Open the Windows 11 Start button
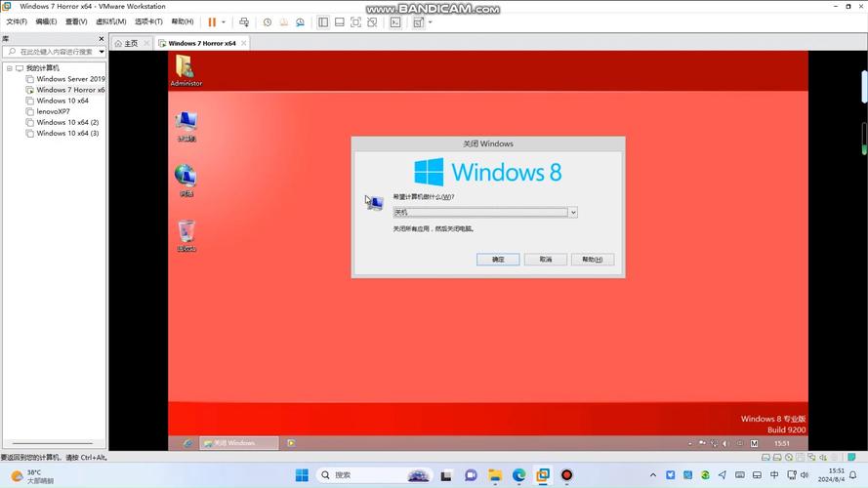 tap(302, 474)
